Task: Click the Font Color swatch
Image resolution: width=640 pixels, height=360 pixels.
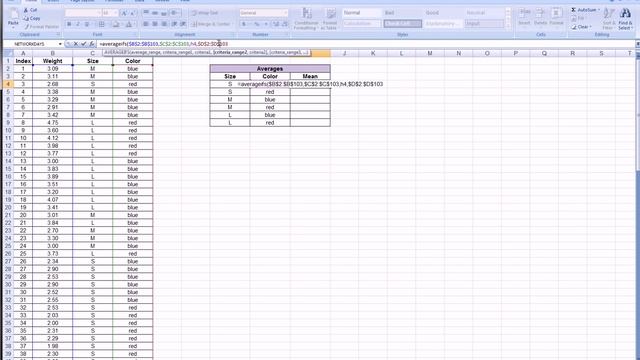Action: point(128,24)
